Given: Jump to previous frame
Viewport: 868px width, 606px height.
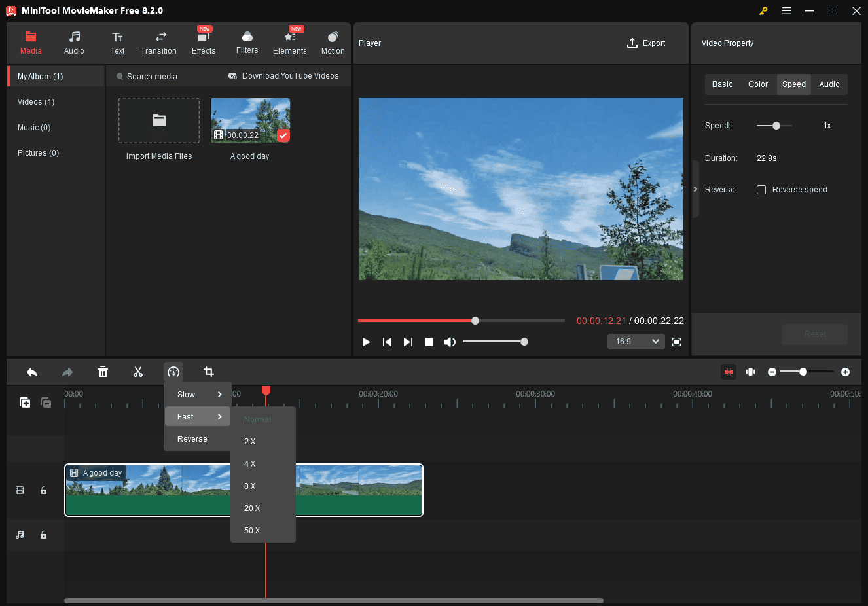Looking at the screenshot, I should coord(387,342).
